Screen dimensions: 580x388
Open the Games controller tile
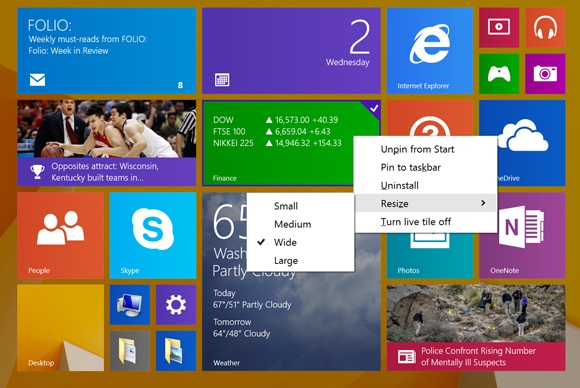click(499, 74)
